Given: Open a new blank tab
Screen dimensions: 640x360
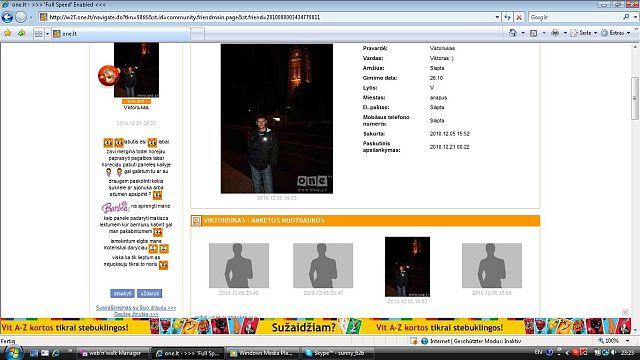Looking at the screenshot, I should point(197,34).
